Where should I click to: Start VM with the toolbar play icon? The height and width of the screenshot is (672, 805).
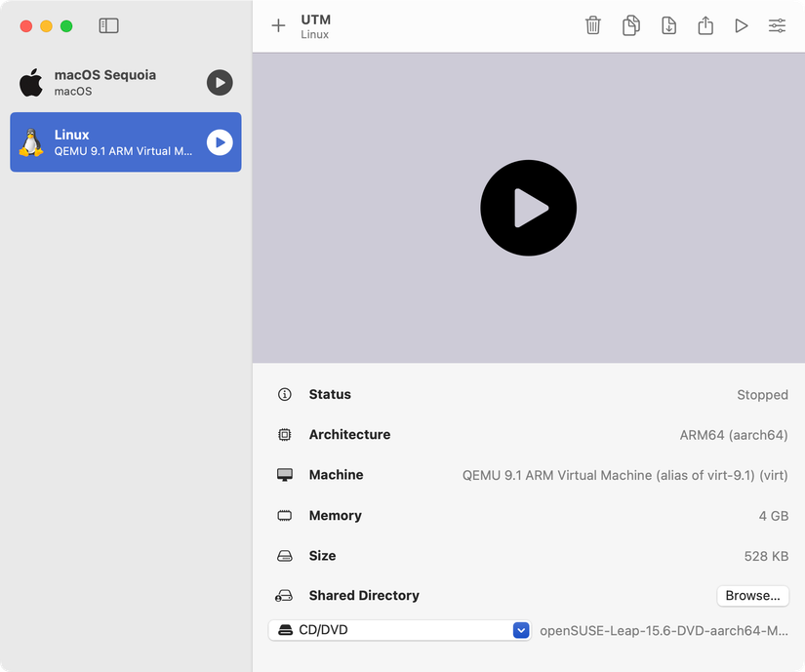(741, 25)
